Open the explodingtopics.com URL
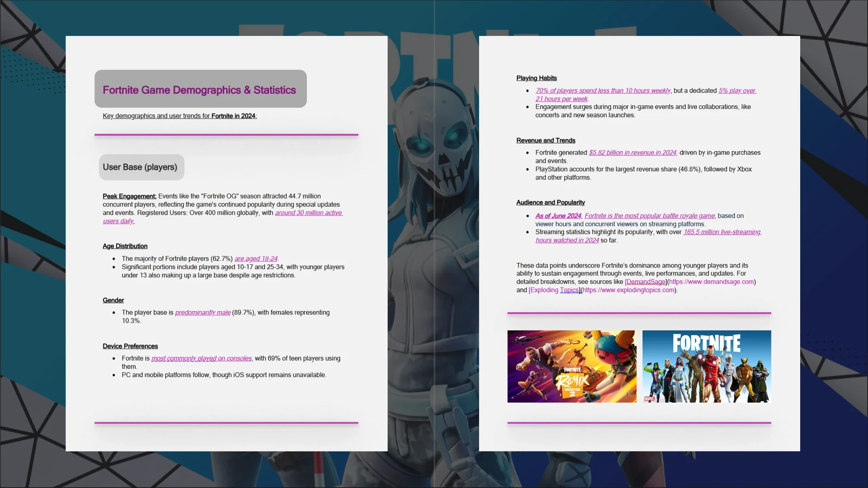This screenshot has width=868, height=488. pyautogui.click(x=628, y=290)
